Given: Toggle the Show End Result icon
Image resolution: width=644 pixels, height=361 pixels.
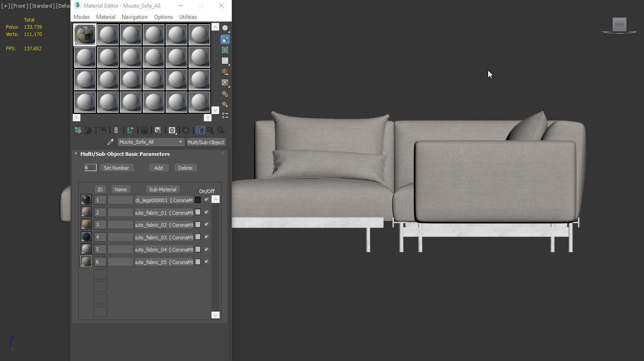Looking at the screenshot, I should click(200, 130).
